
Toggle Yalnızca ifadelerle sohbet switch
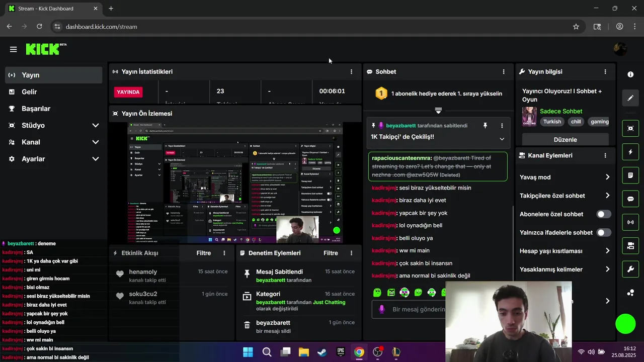click(x=604, y=233)
